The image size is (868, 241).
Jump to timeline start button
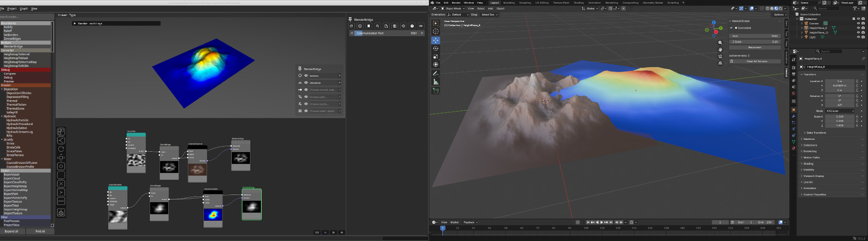pyautogui.click(x=588, y=222)
